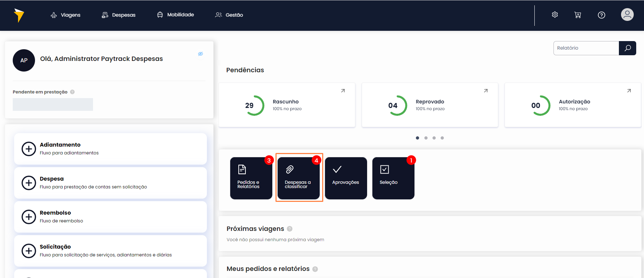Click the search magnifier button
The height and width of the screenshot is (278, 644).
click(627, 48)
